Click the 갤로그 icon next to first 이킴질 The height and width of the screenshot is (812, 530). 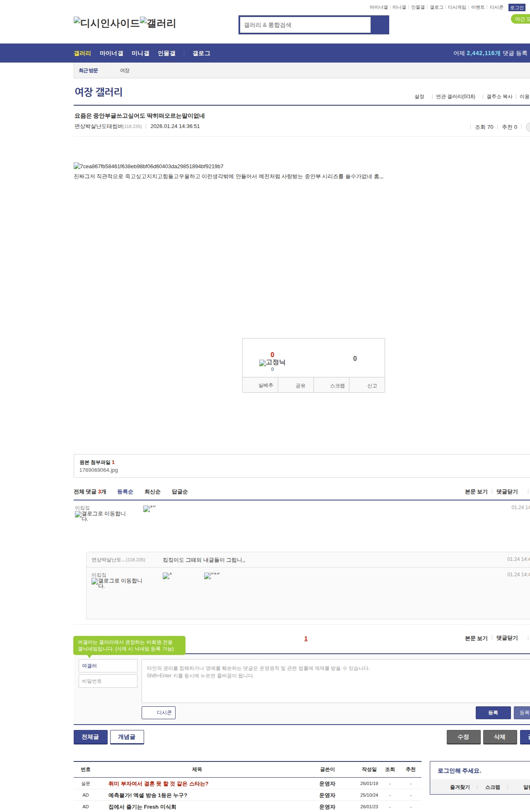tap(78, 514)
